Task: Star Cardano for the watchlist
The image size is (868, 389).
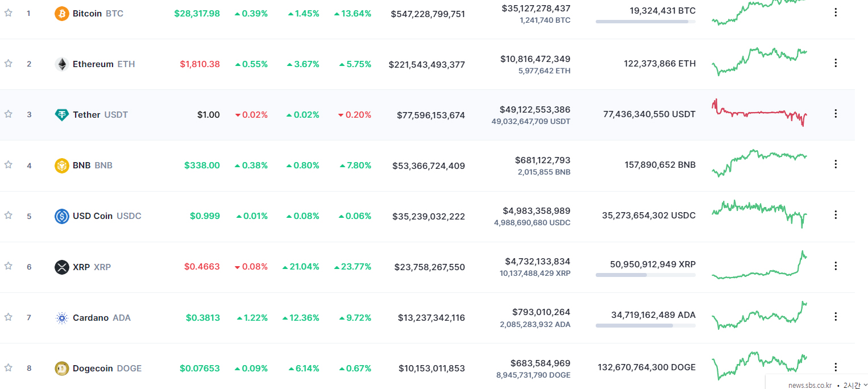Action: (9, 317)
